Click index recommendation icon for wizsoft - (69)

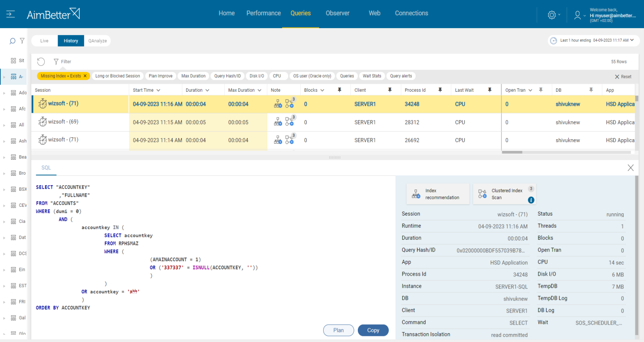[x=278, y=122]
